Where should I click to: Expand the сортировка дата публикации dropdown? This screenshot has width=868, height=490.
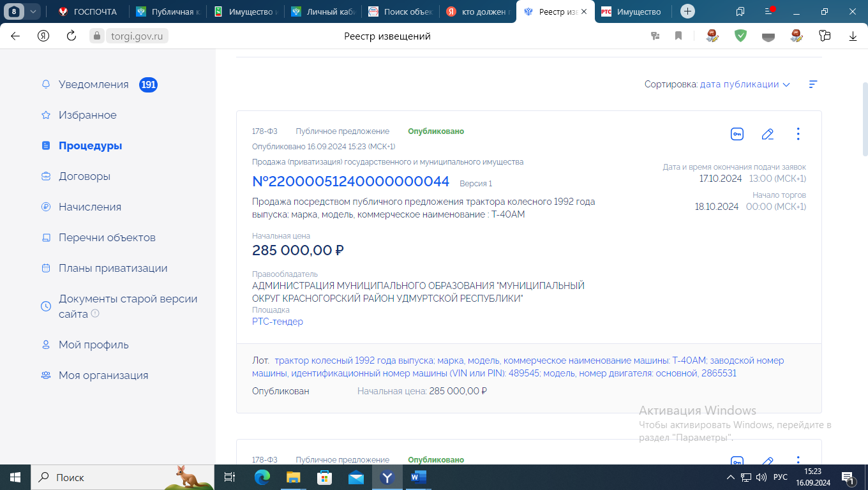coord(745,84)
